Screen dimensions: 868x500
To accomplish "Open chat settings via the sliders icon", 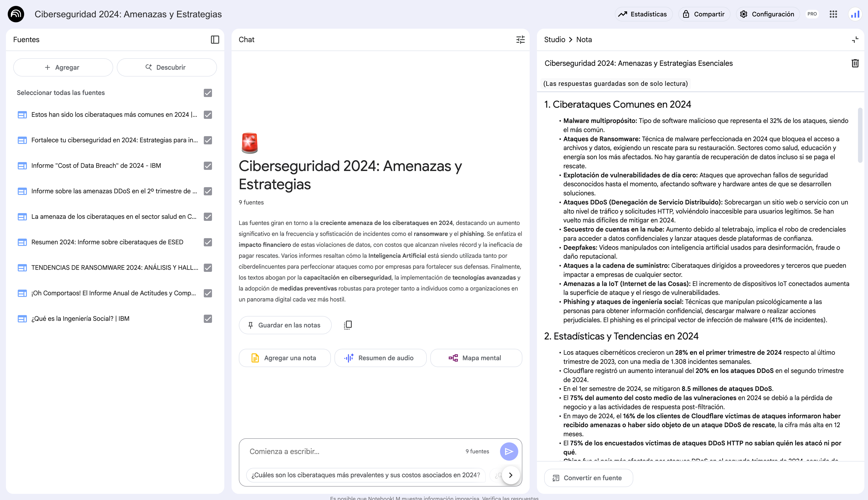I will coord(520,40).
